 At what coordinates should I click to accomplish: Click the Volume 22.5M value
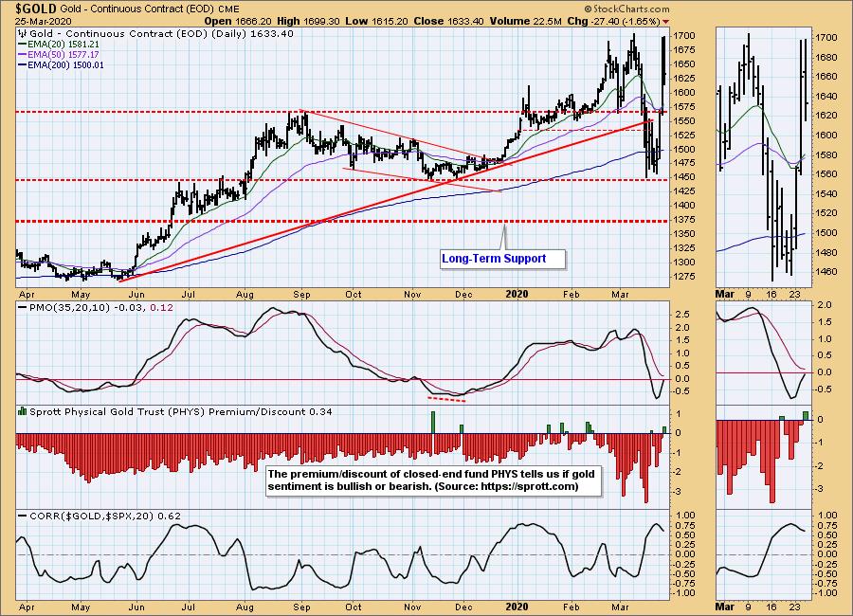pyautogui.click(x=525, y=21)
